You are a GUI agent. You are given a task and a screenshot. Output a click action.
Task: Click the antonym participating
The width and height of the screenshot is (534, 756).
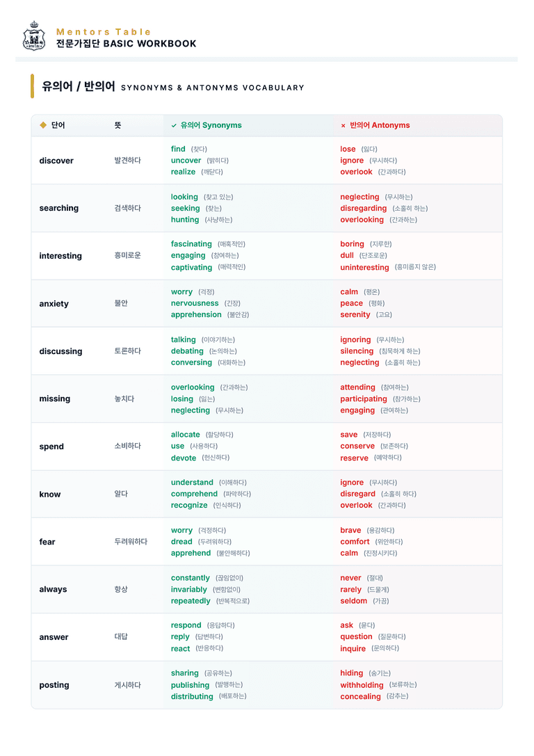pos(364,399)
